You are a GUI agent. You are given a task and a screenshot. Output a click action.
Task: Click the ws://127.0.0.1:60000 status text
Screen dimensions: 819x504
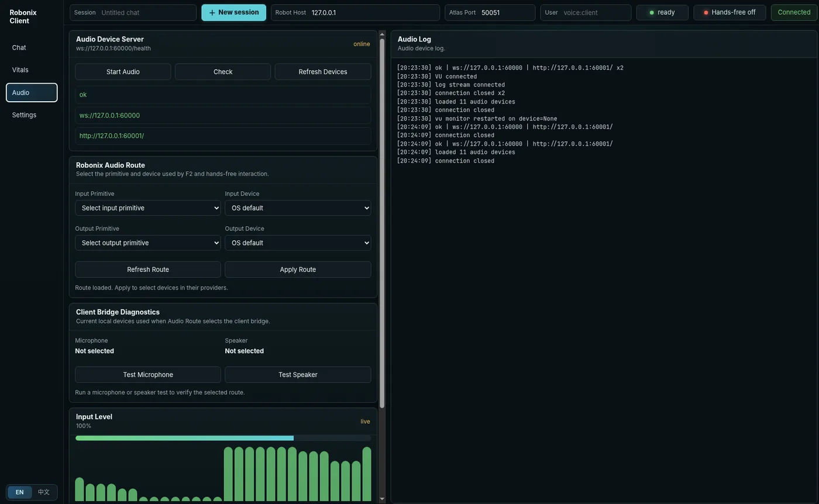coord(223,115)
